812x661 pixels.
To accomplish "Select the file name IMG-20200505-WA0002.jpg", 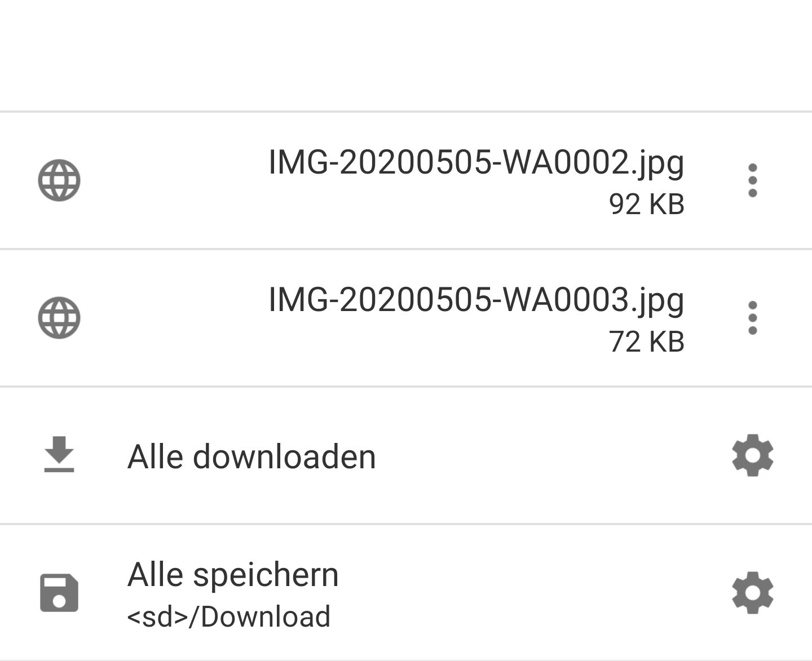I will [x=476, y=163].
